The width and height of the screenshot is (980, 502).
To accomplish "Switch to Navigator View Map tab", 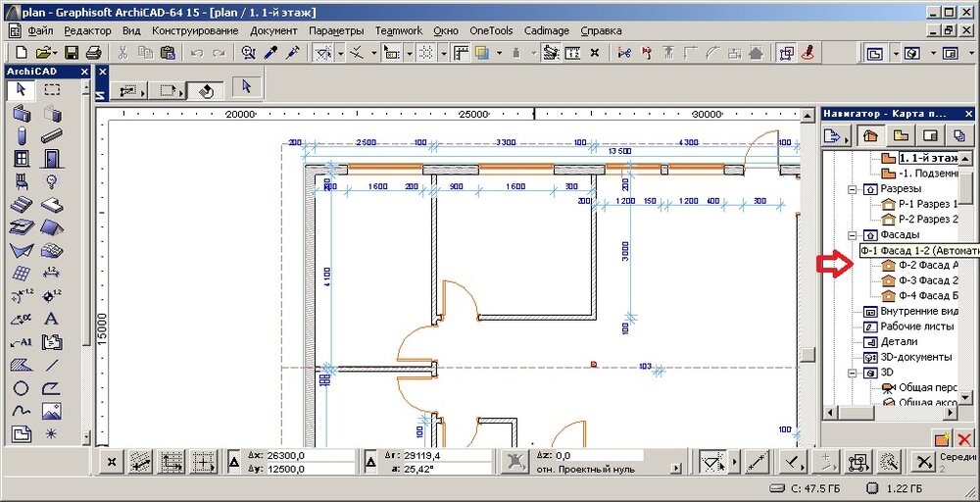I will (x=900, y=135).
